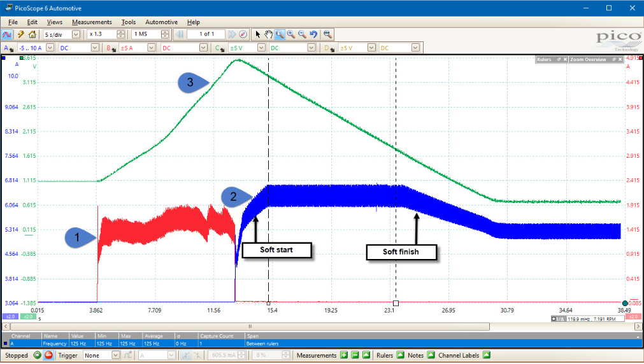Switch to scope mode icon
Viewport: 644px width, 364px height.
pos(6,34)
